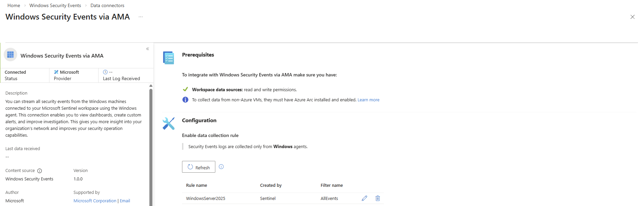Navigate to Data connectors breadcrumb
This screenshot has width=644, height=206.
pos(107,5)
